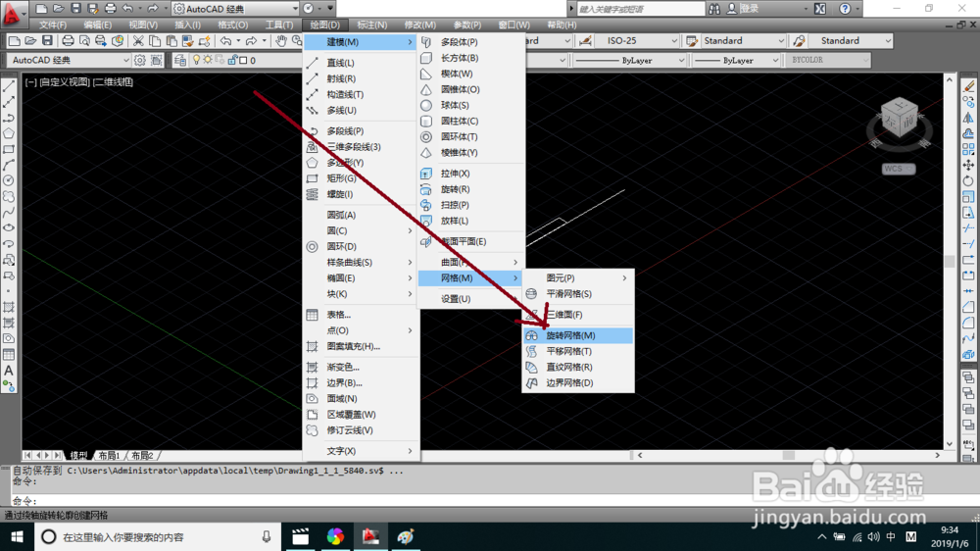Click the 图案填充(H) hatch icon
Viewport: 980px width, 551px height.
pos(313,346)
